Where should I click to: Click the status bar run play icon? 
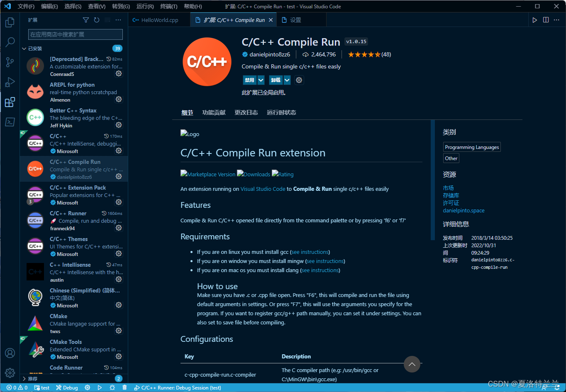click(x=100, y=387)
